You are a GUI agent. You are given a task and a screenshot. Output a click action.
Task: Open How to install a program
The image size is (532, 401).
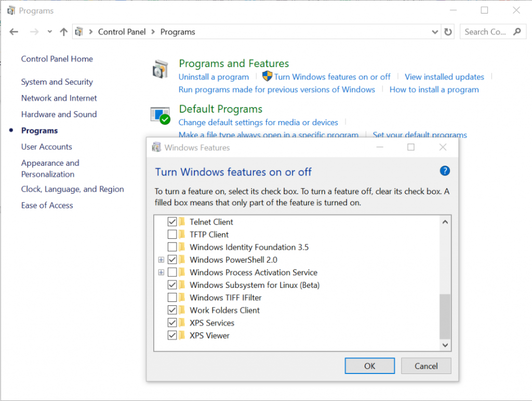point(434,89)
